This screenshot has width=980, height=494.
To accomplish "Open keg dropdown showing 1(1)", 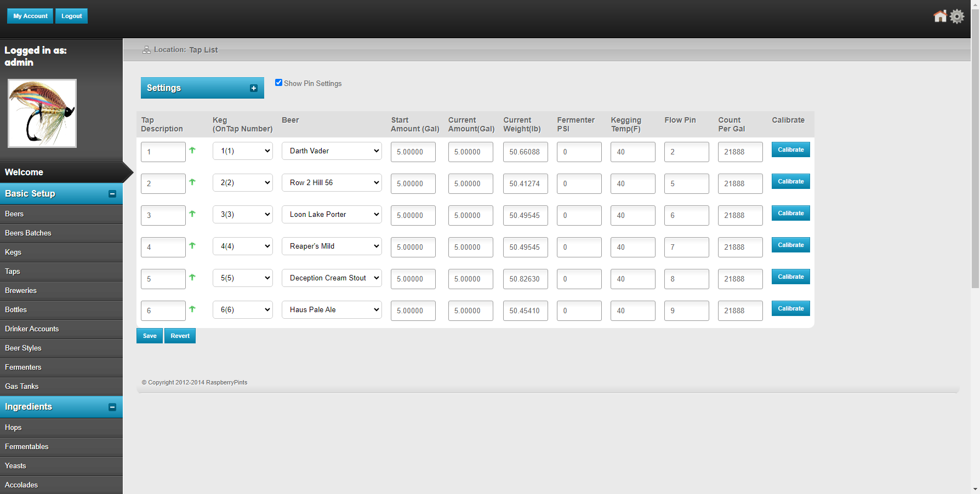I will click(243, 151).
